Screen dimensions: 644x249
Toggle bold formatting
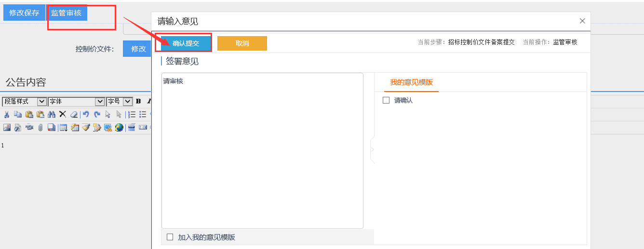138,102
